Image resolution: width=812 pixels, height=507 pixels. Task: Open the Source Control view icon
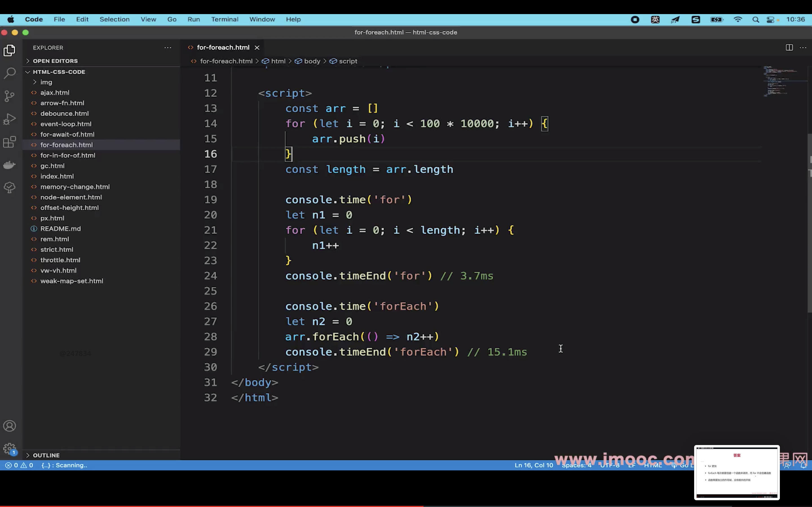click(x=10, y=96)
